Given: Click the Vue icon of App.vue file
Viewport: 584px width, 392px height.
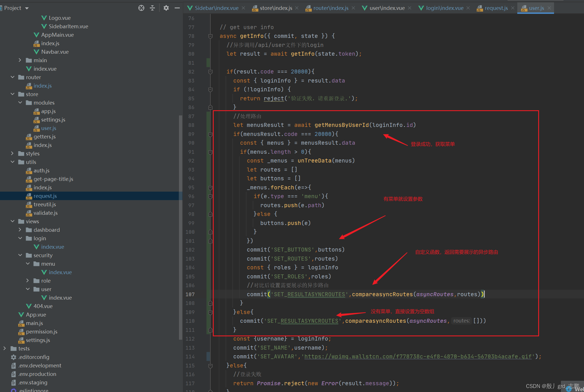Looking at the screenshot, I should 21,315.
